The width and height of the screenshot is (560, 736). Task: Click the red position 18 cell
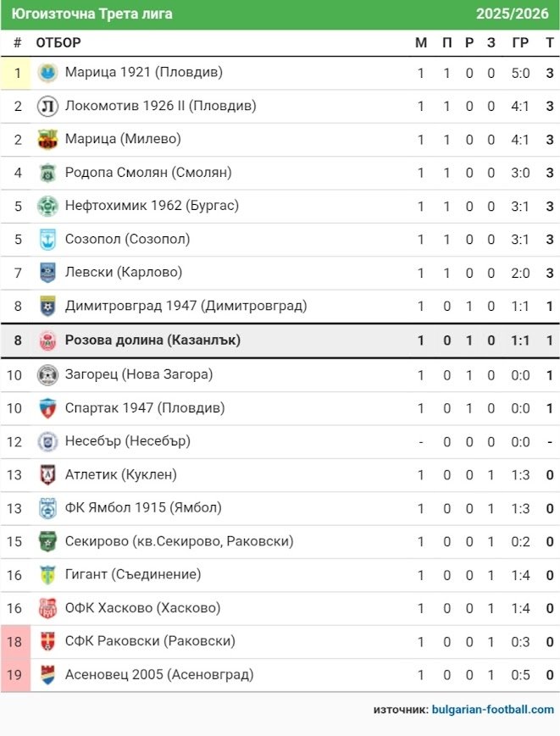[15, 641]
